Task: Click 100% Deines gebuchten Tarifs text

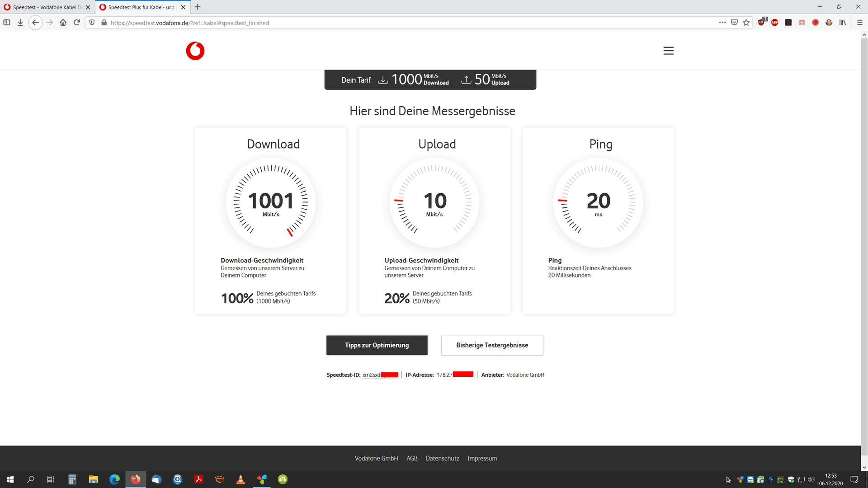Action: pyautogui.click(x=269, y=298)
